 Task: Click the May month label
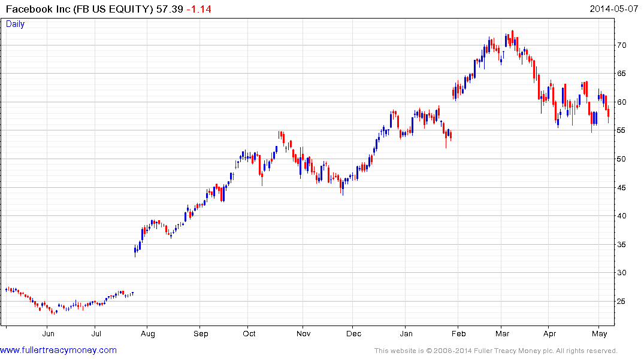click(x=600, y=334)
